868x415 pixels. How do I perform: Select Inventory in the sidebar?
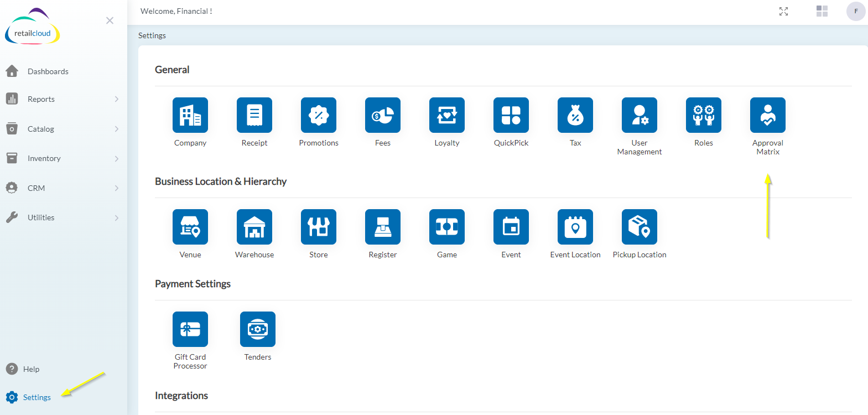[x=44, y=158]
